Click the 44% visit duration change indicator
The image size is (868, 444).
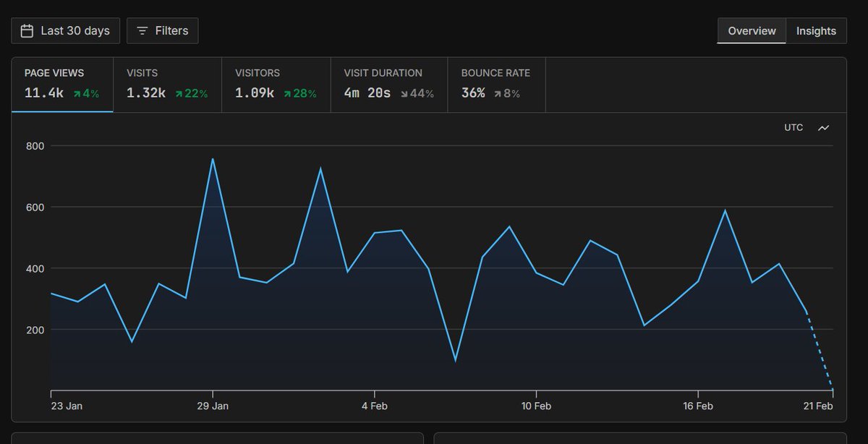(x=417, y=94)
